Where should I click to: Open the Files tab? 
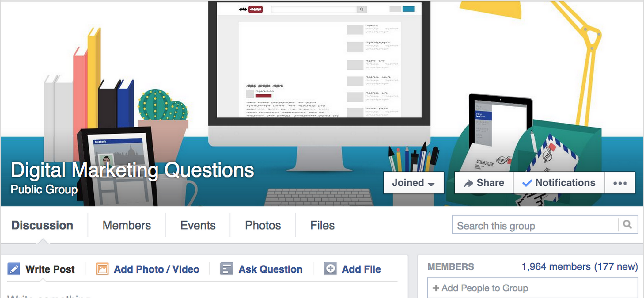(322, 225)
